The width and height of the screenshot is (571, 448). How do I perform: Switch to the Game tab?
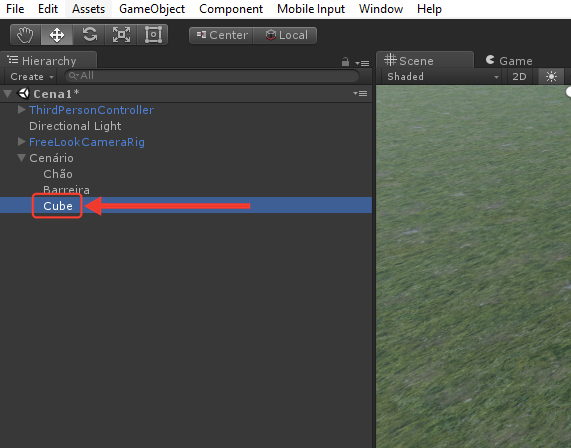point(510,60)
